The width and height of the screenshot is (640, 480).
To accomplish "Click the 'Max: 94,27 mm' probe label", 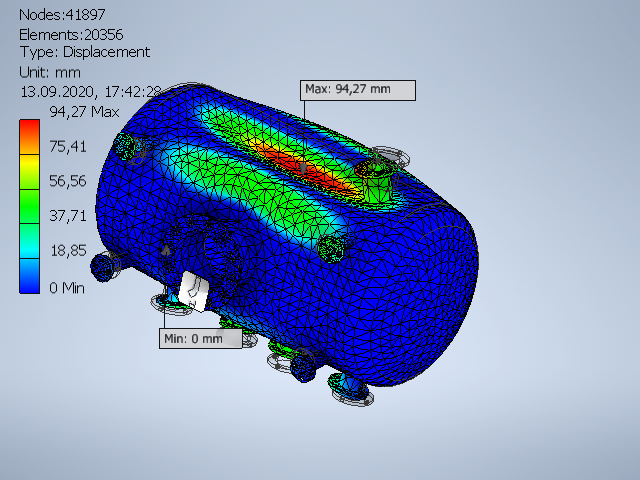I will [x=358, y=90].
